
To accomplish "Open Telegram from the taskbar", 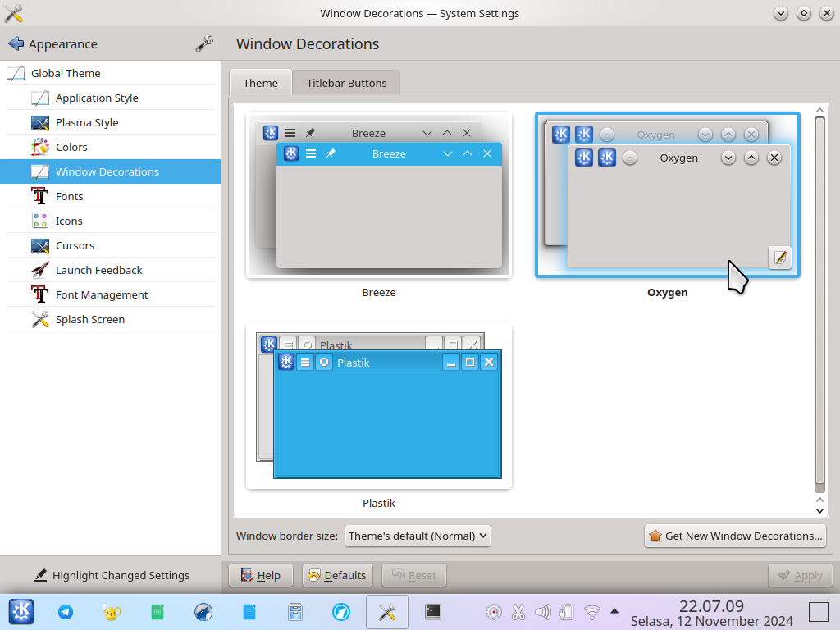I will tap(66, 612).
